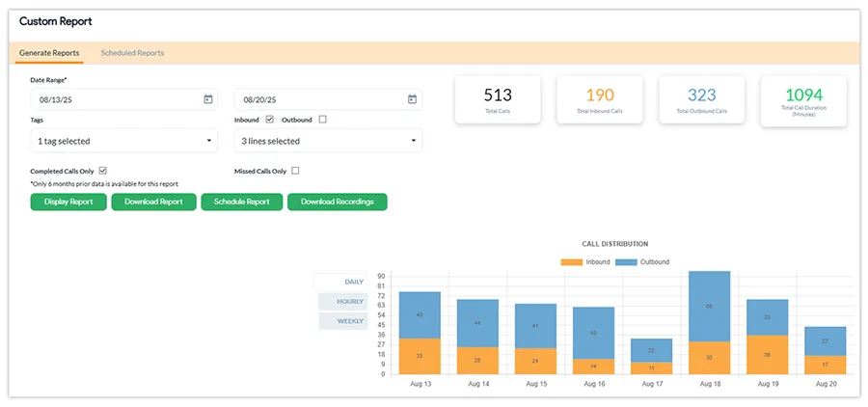Click the Aug 15 inbound bar labeled 24
This screenshot has width=868, height=407.
pos(536,361)
